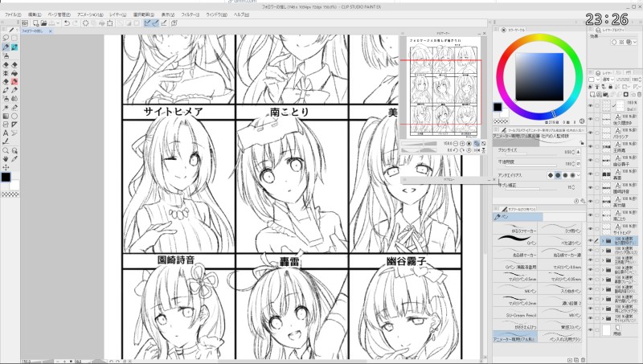This screenshot has width=643, height=364.
Task: Open the フィルター menu
Action: [190, 14]
